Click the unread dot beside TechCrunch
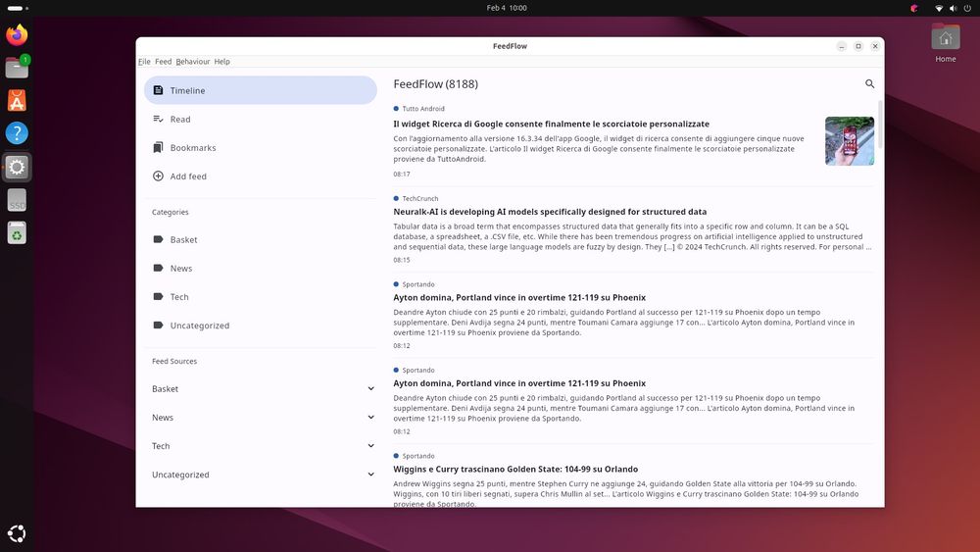This screenshot has width=980, height=552. 396,198
